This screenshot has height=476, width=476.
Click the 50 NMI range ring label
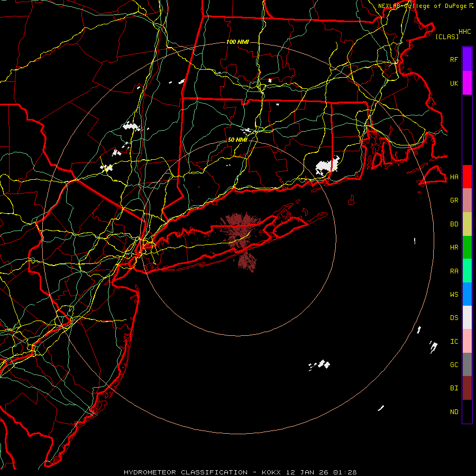pos(237,140)
